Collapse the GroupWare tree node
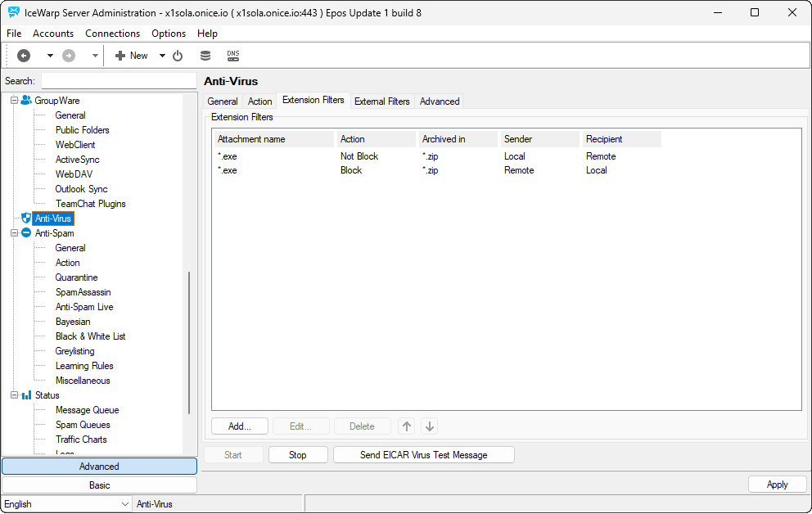 point(15,101)
